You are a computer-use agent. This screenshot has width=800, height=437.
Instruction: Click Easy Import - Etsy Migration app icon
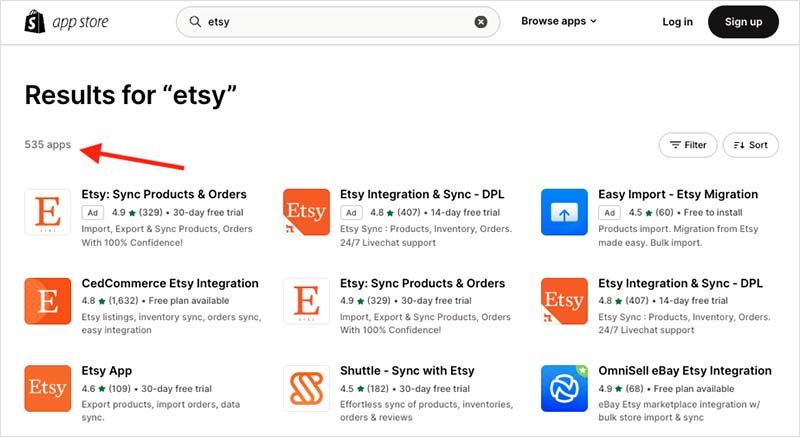[x=564, y=212]
